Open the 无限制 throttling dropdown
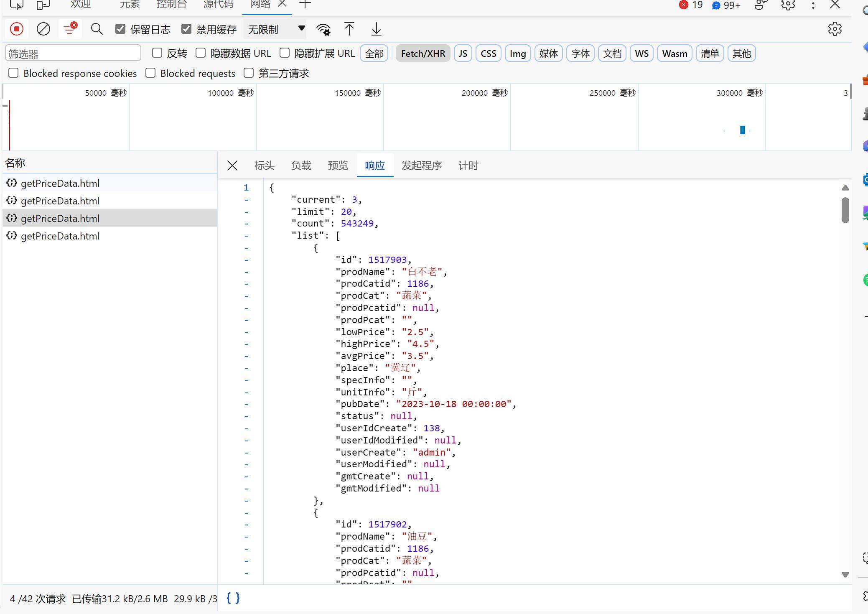This screenshot has height=614, width=868. [x=276, y=29]
